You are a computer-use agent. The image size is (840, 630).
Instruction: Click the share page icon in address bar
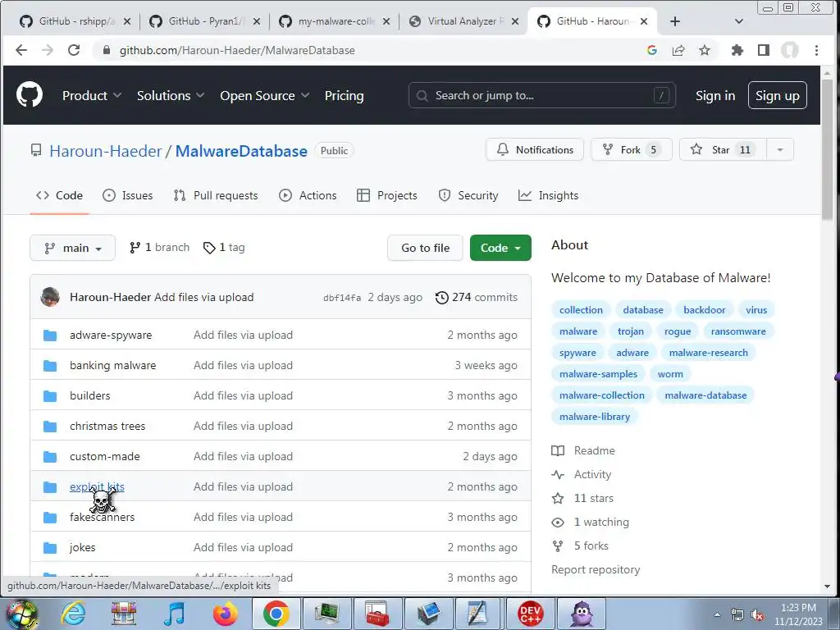678,50
